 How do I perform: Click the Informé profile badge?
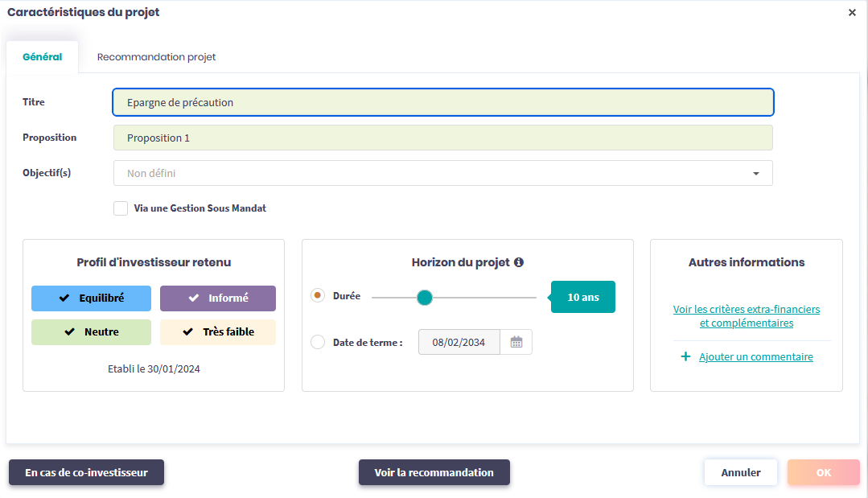[218, 298]
